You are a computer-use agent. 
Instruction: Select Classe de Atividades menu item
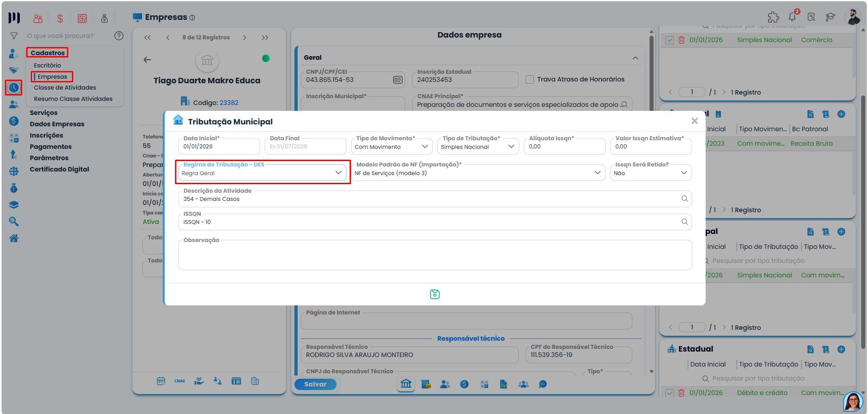point(65,87)
